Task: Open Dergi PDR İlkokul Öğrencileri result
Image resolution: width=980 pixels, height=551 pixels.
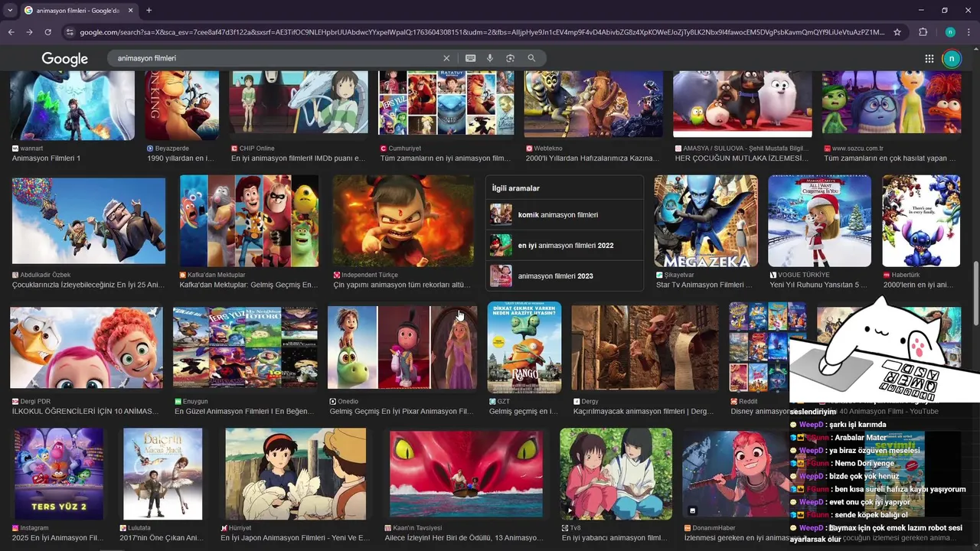Action: (x=86, y=412)
